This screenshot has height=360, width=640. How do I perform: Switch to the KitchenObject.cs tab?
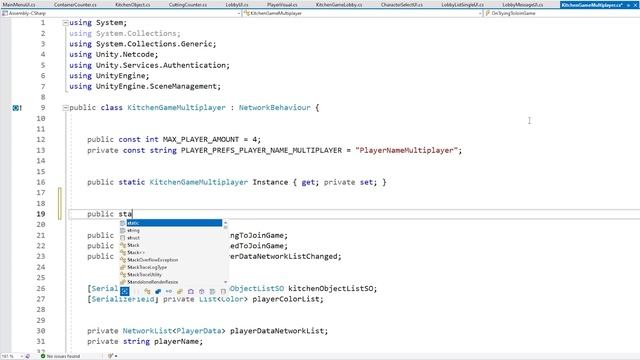coord(133,4)
